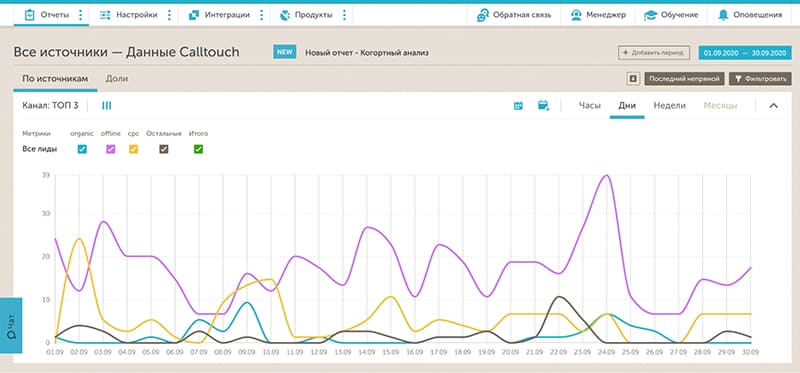The height and width of the screenshot is (373, 800).
Task: Click organic line peak at 09.09
Action: (x=247, y=302)
